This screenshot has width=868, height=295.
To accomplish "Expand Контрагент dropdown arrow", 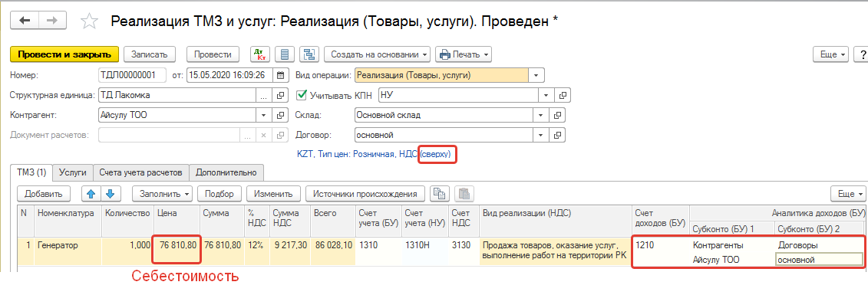I will pyautogui.click(x=263, y=115).
